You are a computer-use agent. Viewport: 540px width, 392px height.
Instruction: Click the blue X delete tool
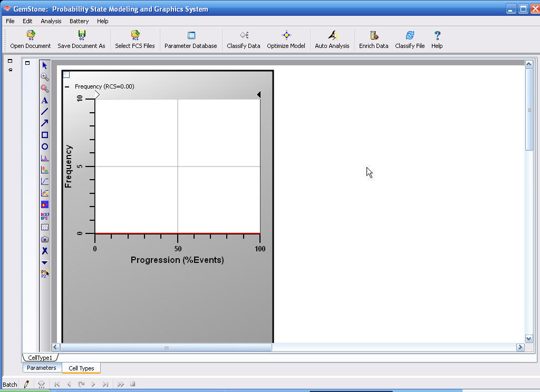tap(44, 251)
